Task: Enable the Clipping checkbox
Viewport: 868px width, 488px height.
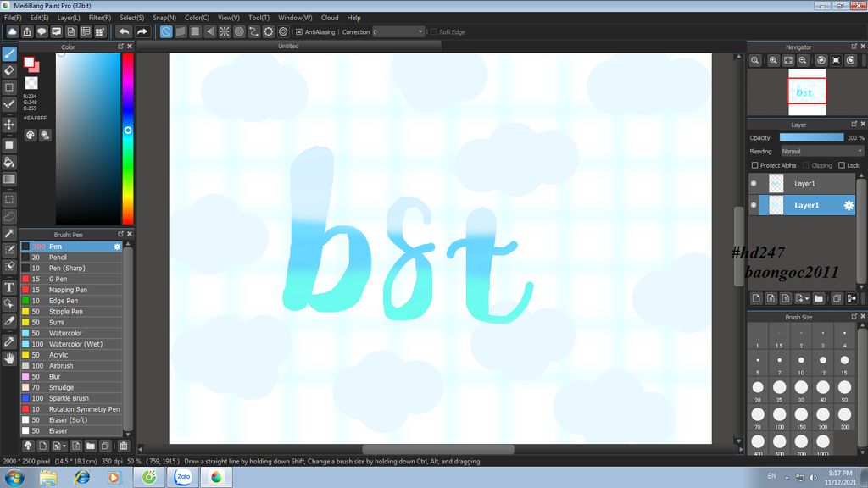Action: tap(806, 165)
